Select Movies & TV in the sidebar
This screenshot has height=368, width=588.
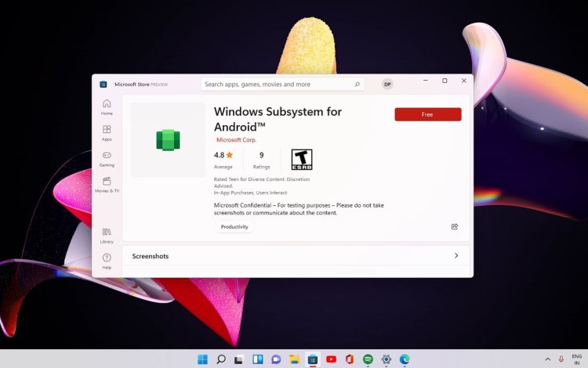coord(107,185)
